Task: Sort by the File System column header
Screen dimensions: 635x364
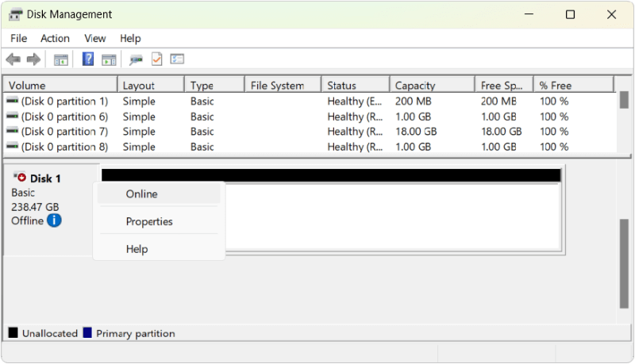Action: coord(277,86)
